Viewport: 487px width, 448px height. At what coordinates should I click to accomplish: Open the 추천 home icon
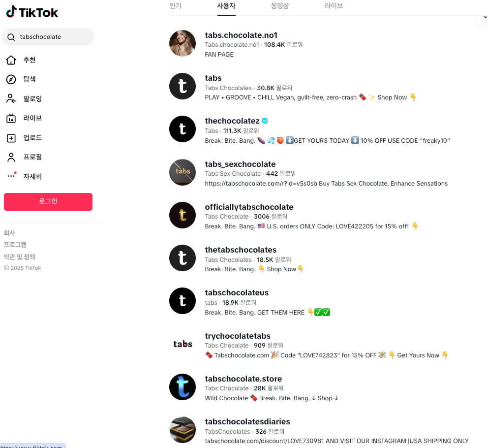[11, 60]
